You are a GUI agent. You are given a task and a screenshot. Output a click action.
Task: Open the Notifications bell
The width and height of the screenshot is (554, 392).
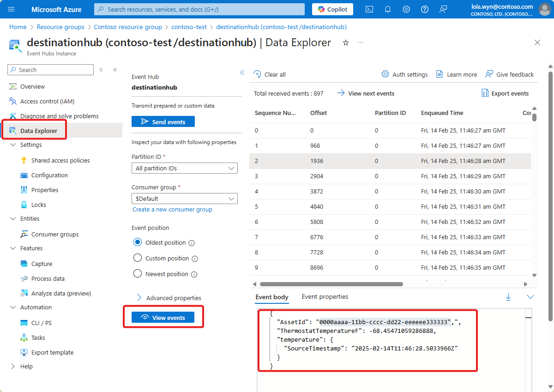coord(387,9)
